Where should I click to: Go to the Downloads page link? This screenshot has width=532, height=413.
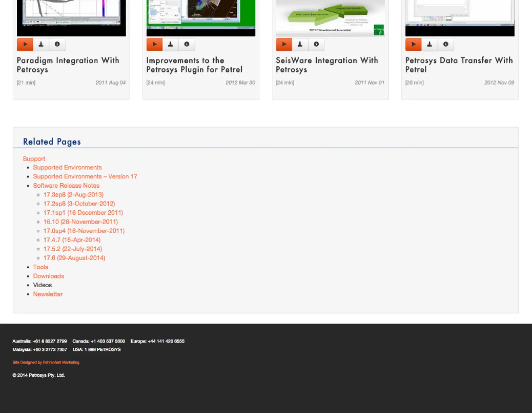point(49,276)
